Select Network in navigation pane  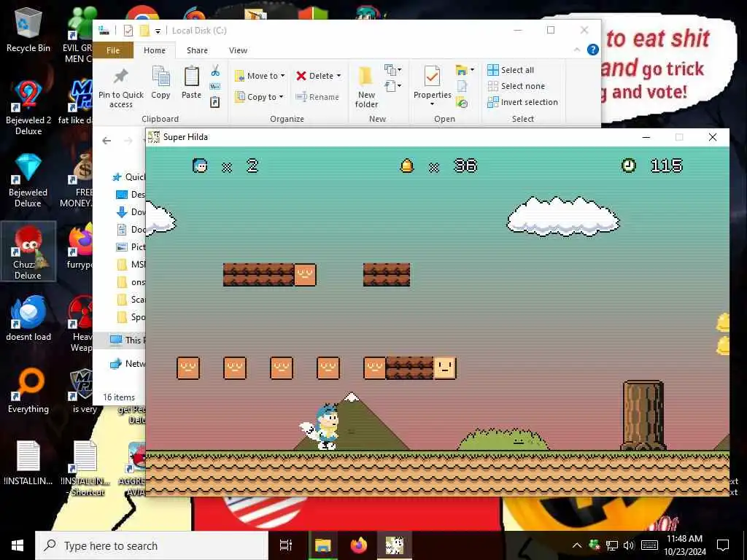(127, 363)
